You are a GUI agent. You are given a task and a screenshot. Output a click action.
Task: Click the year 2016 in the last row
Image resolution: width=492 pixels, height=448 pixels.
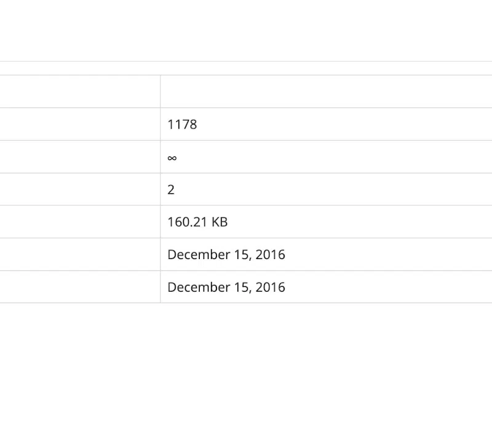tap(270, 287)
